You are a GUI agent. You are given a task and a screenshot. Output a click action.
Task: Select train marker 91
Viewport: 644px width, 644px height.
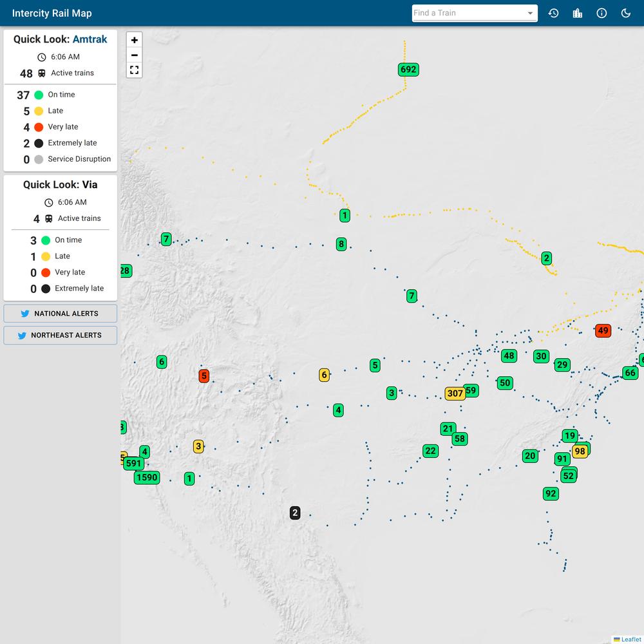click(562, 459)
